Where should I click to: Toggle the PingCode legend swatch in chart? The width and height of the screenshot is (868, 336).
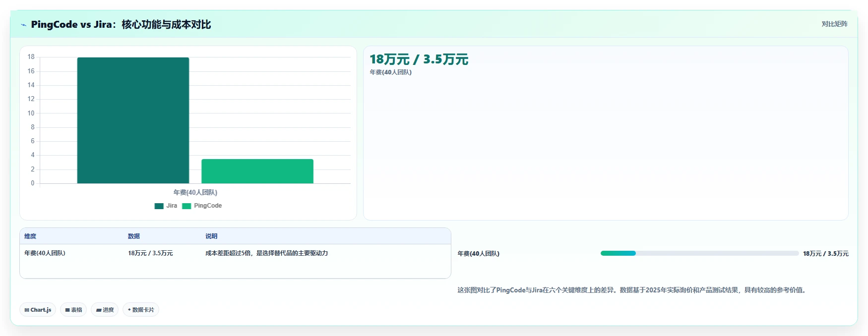186,206
